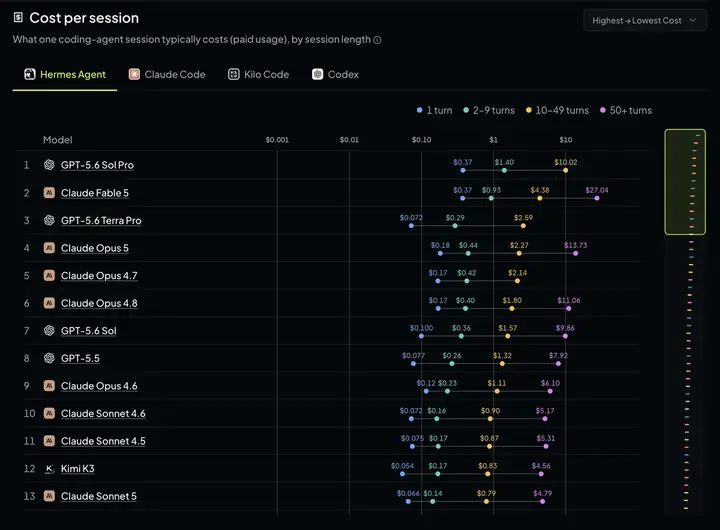The width and height of the screenshot is (720, 530).
Task: Click the highlighted minimap viewport box
Action: 685,182
